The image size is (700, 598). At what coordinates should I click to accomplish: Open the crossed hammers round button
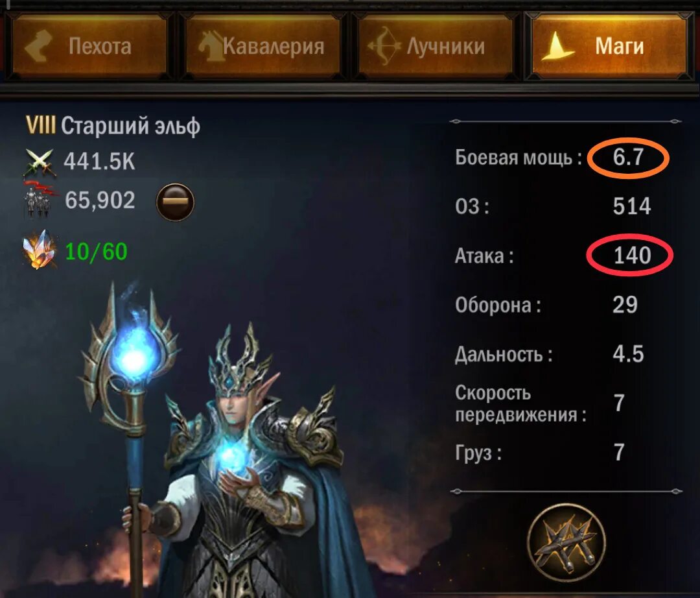566,542
